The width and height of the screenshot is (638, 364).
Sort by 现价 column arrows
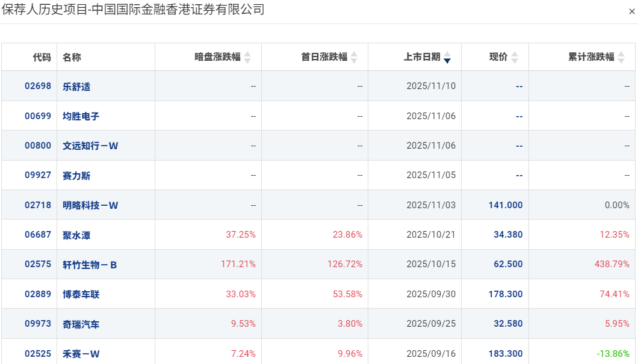click(x=515, y=57)
